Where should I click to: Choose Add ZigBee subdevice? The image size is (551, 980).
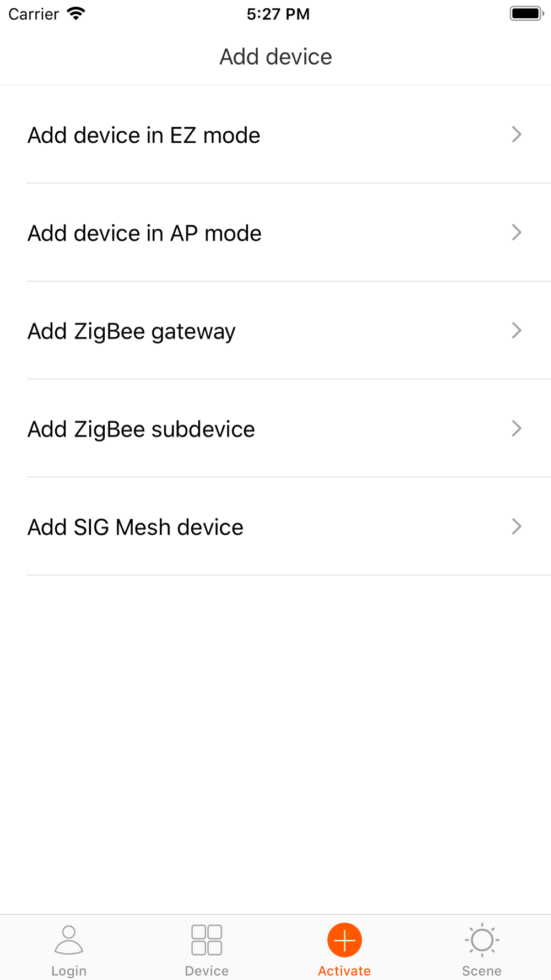275,428
